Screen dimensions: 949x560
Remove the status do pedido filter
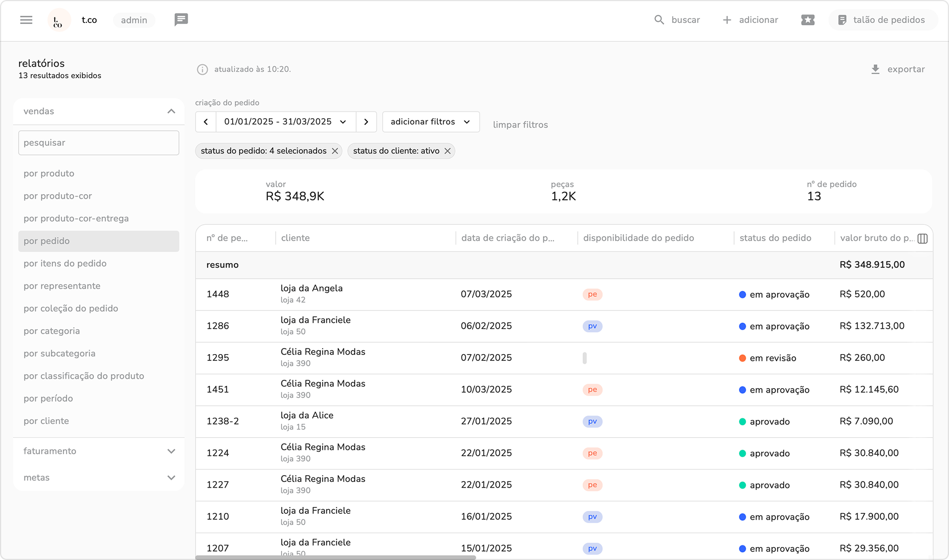click(335, 151)
